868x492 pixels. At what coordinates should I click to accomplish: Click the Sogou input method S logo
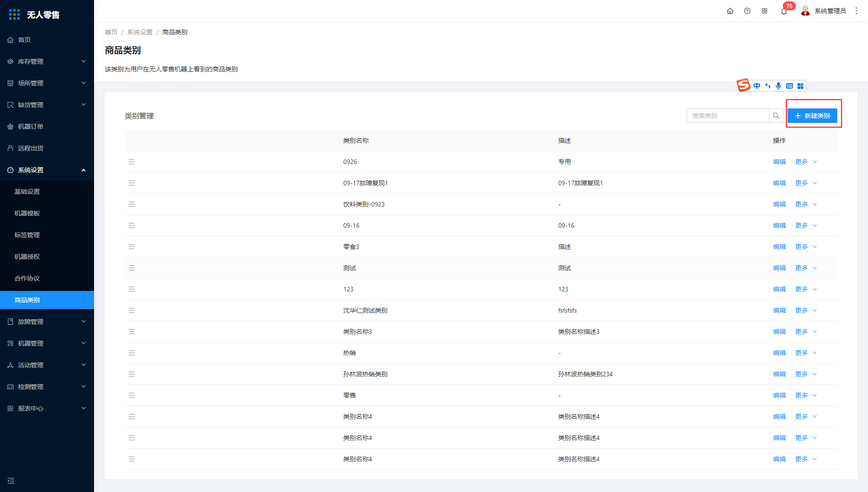(x=743, y=85)
